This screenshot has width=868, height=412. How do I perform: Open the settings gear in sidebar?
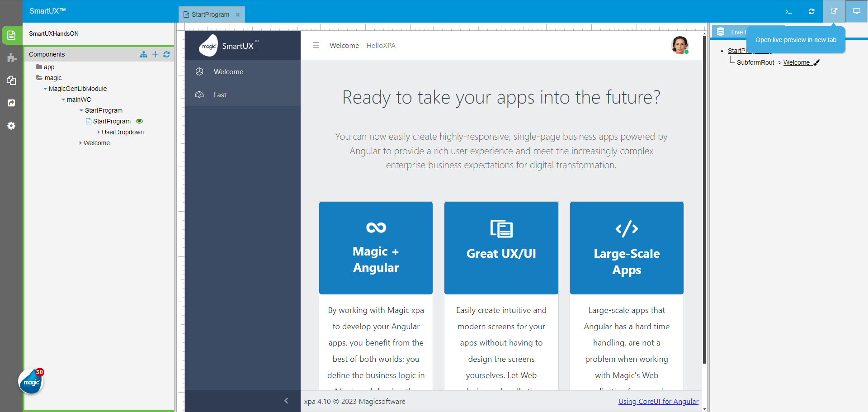point(12,126)
